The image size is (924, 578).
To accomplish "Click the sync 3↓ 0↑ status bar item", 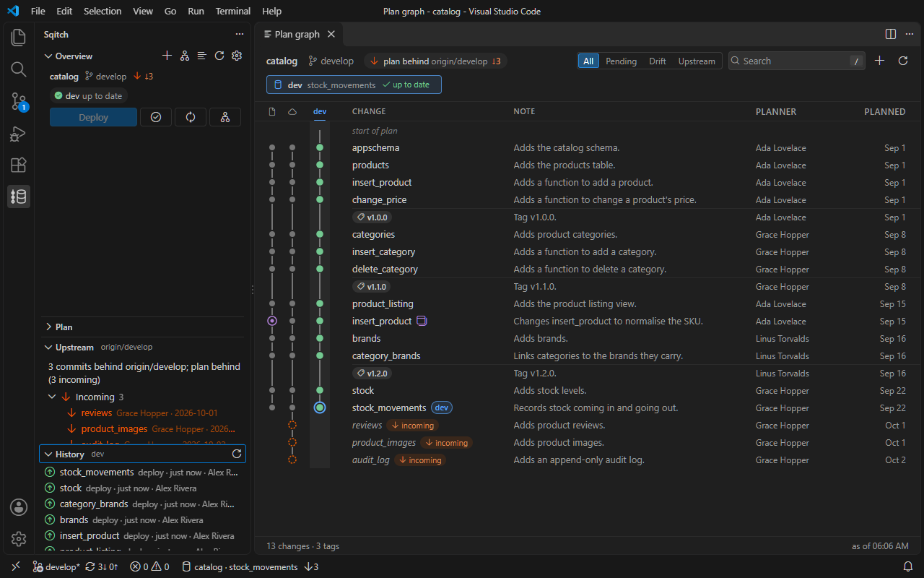I will 102,566.
